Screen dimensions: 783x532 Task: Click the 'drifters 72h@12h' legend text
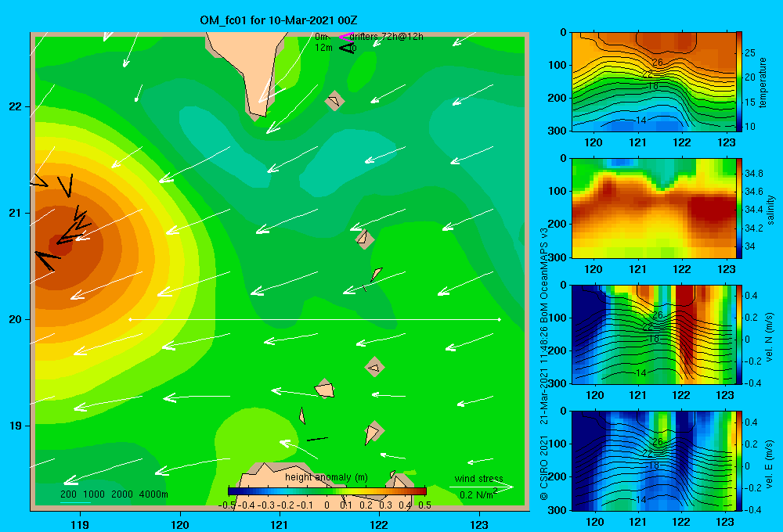point(387,37)
